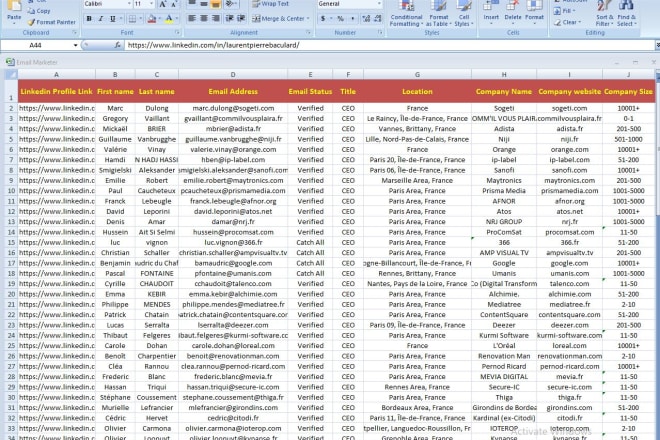This screenshot has height=440, width=660.
Task: Open Conditional Formatting
Action: click(406, 13)
